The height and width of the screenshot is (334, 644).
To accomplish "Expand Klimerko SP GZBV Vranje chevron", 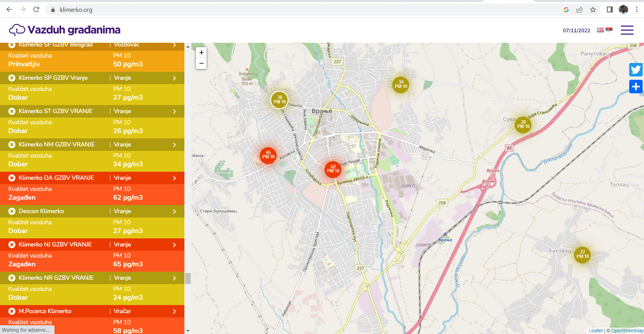I will [174, 78].
